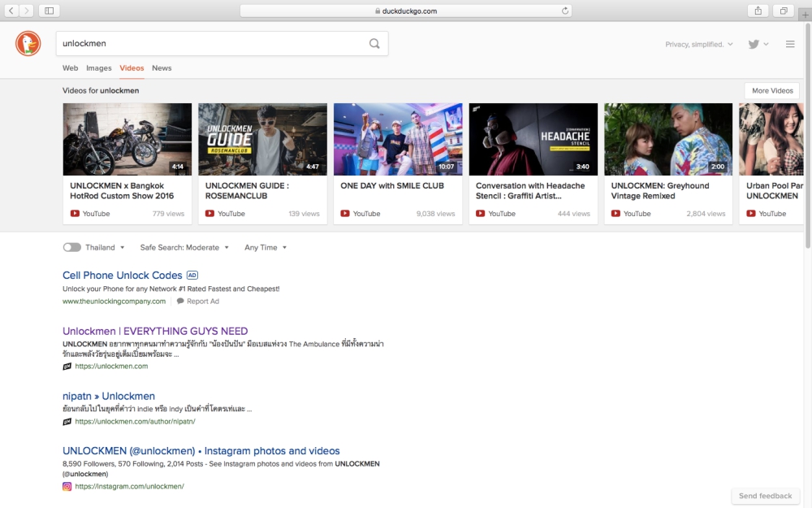Viewport: 812px width, 508px height.
Task: Open Cell Phone Unlock Codes ad link
Action: pos(123,276)
